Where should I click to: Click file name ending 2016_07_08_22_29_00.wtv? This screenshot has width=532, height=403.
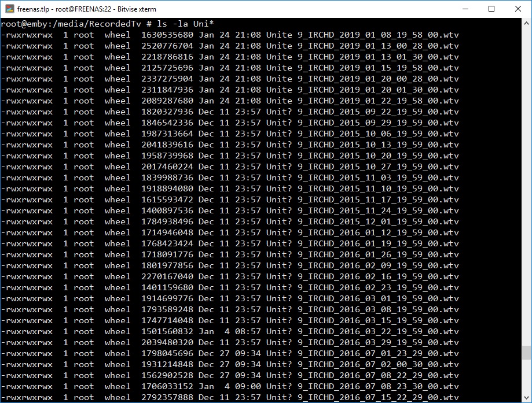click(x=362, y=375)
